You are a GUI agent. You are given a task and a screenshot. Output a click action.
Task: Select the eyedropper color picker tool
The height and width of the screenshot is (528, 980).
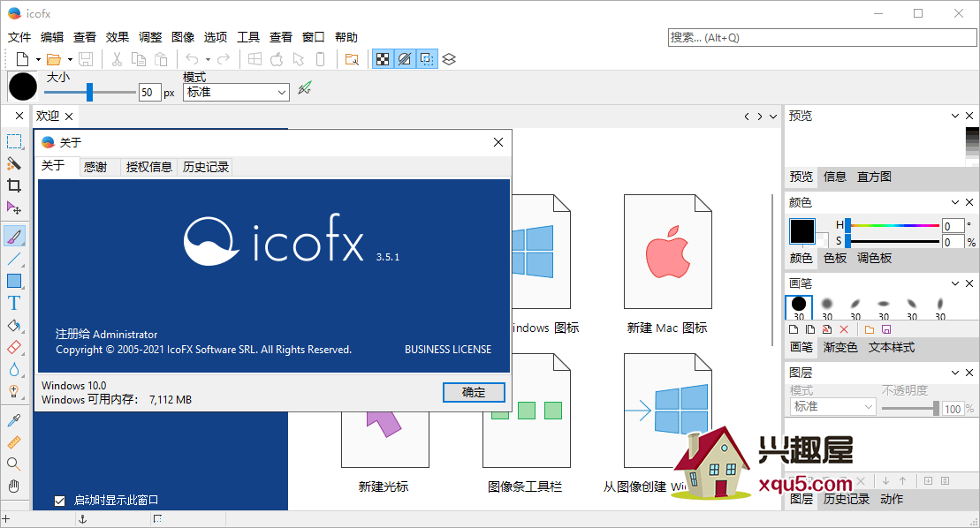[14, 420]
